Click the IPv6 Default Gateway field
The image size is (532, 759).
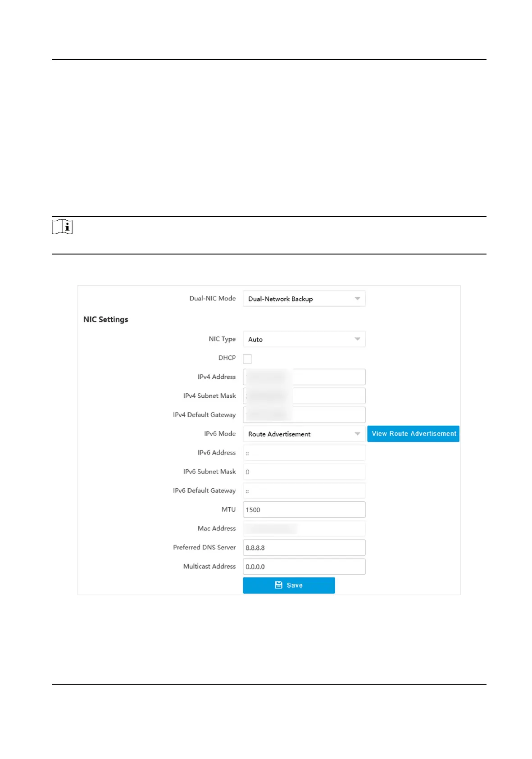pyautogui.click(x=304, y=491)
